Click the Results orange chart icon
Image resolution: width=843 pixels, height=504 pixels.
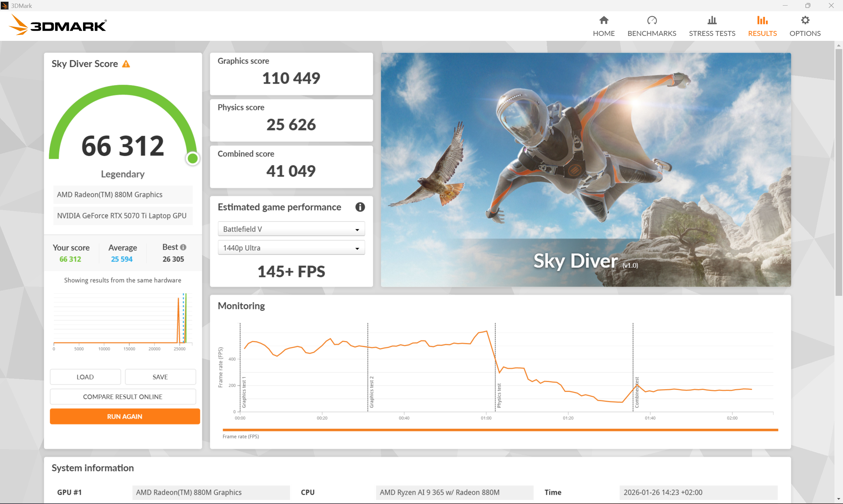click(762, 20)
